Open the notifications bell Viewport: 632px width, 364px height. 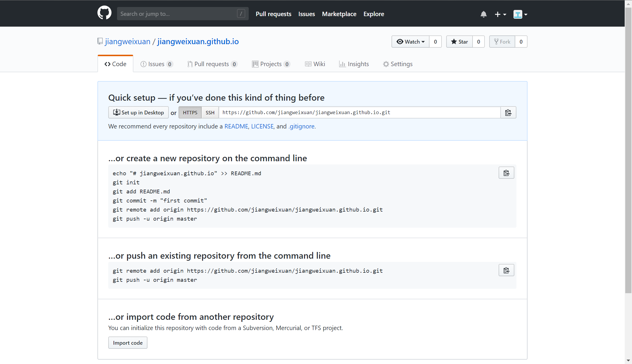pyautogui.click(x=483, y=14)
